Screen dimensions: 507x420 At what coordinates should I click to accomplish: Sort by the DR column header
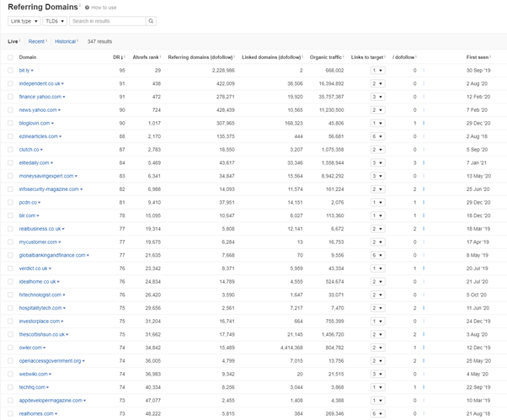pos(118,57)
